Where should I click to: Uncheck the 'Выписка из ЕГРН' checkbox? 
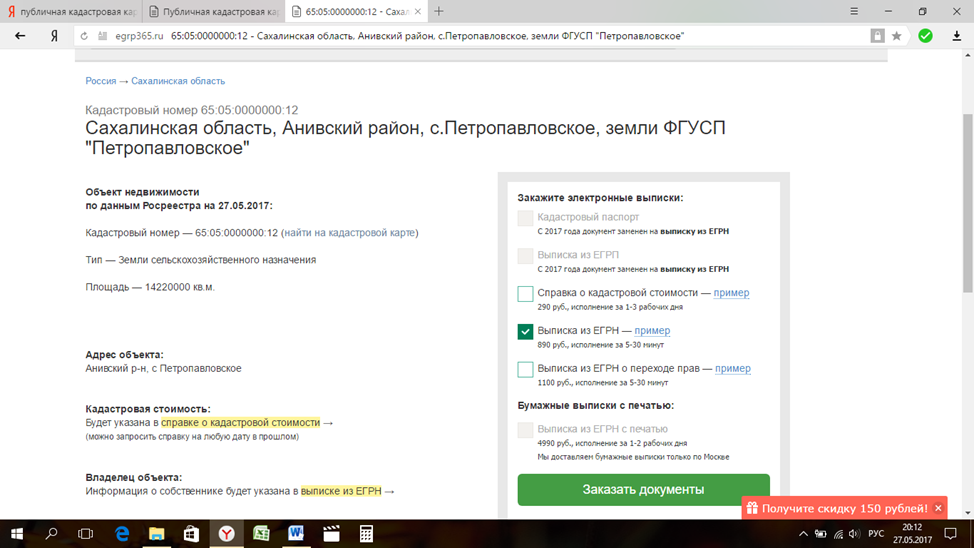pos(525,331)
